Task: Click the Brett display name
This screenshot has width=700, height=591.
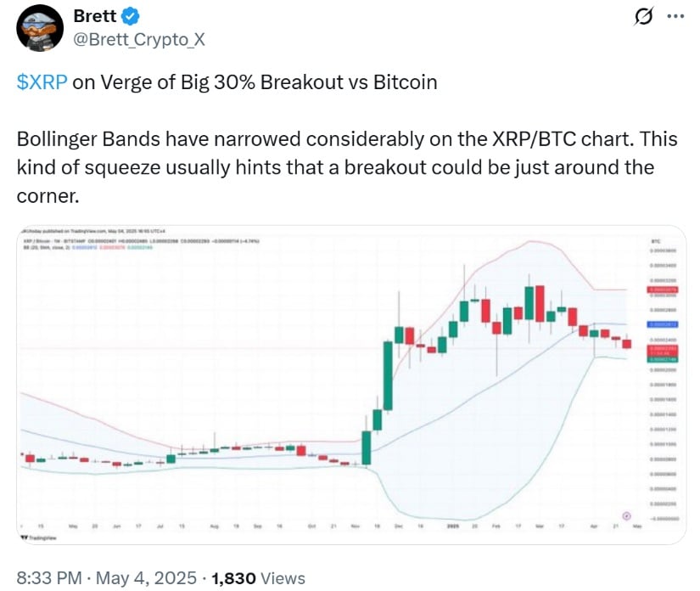Action: tap(96, 15)
